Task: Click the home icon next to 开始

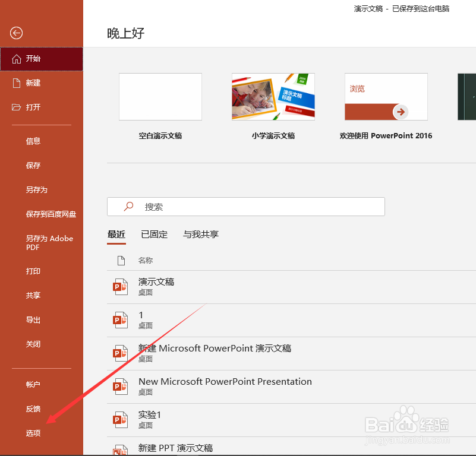Action: 17,59
